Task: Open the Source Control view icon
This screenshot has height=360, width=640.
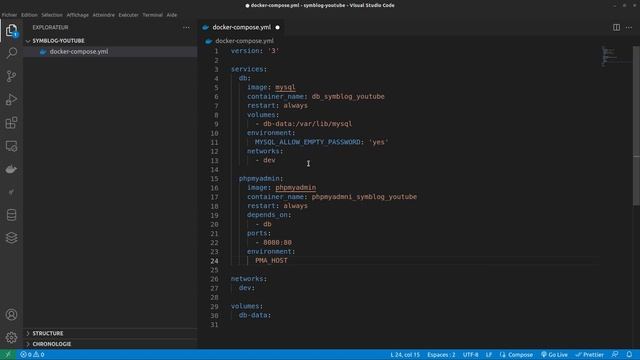Action: (x=11, y=76)
